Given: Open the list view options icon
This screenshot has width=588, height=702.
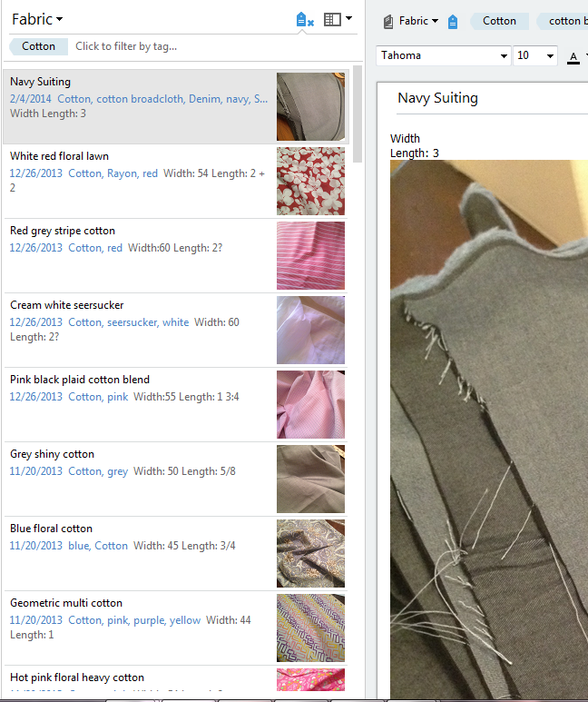Looking at the screenshot, I should tap(332, 19).
